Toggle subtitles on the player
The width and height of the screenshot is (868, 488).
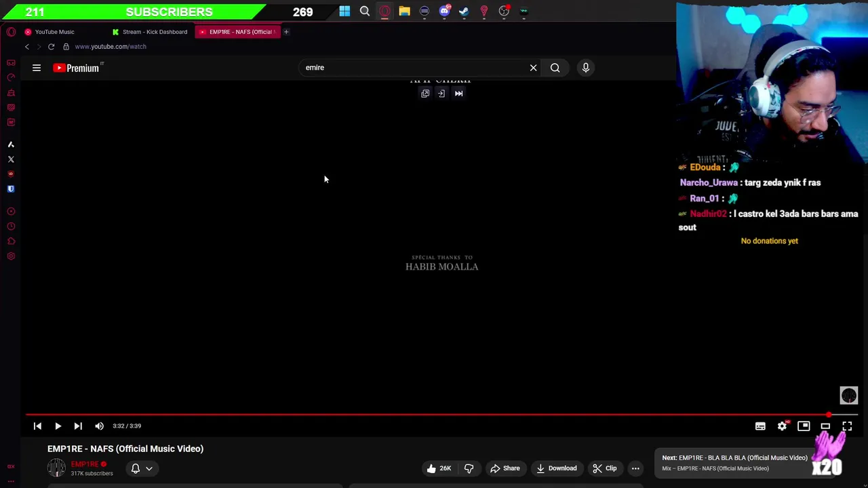[x=760, y=426]
